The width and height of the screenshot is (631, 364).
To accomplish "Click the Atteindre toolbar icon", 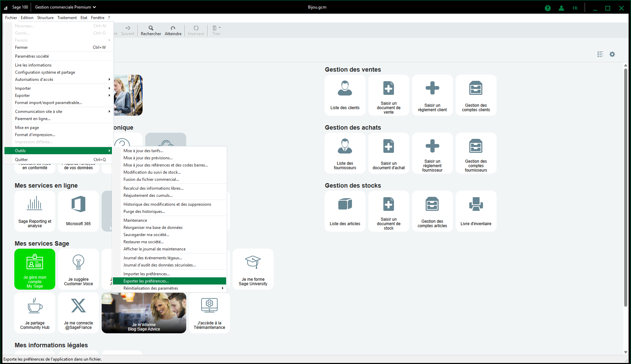I will pyautogui.click(x=173, y=30).
